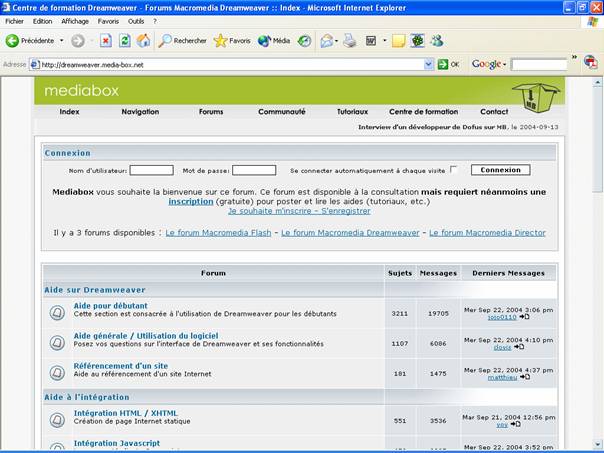Click forum icon beside Référencement d'un site
604x453 pixels.
57,372
